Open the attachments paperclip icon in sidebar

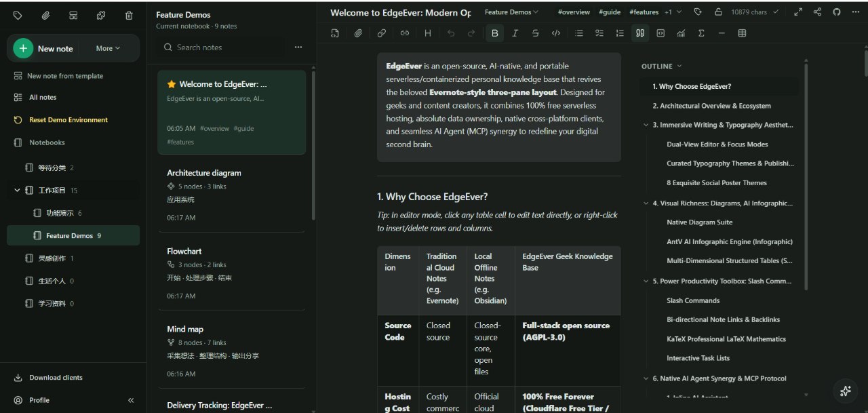point(46,15)
